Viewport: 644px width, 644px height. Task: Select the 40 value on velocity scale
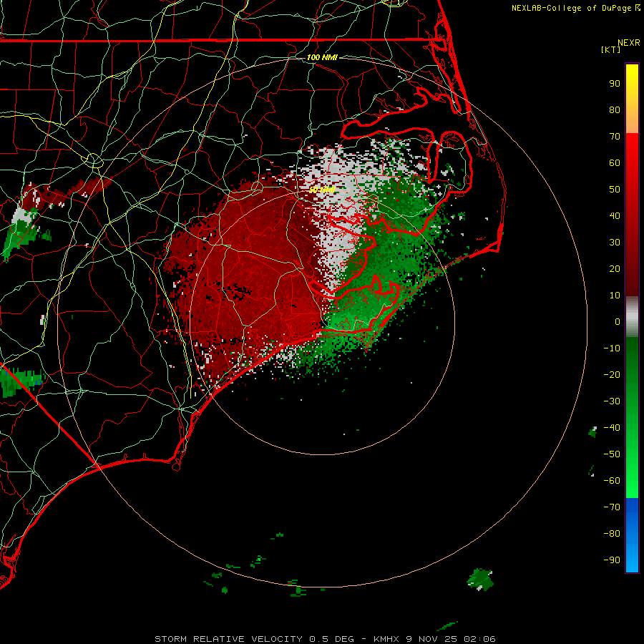615,215
